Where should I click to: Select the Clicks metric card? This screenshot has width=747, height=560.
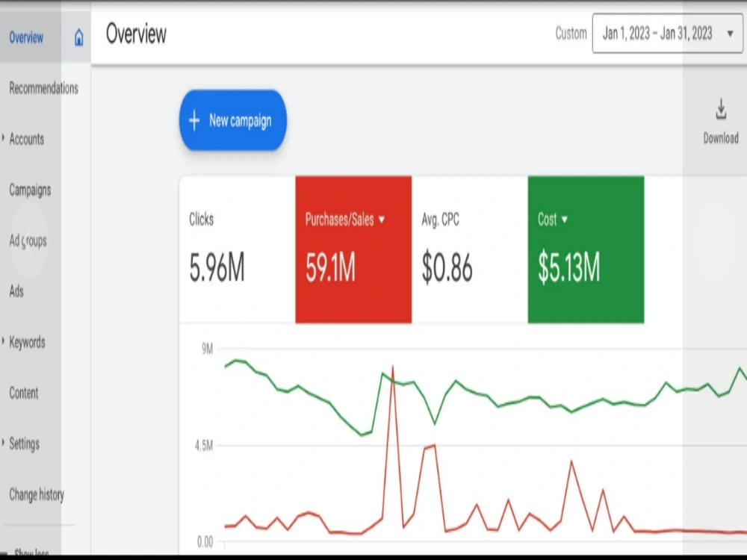coord(238,249)
